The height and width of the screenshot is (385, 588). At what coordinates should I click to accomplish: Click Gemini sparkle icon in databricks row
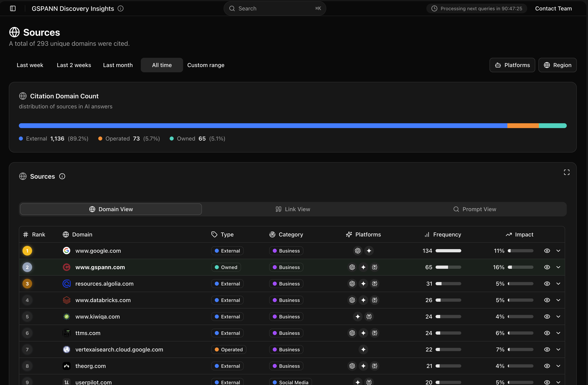pos(363,300)
